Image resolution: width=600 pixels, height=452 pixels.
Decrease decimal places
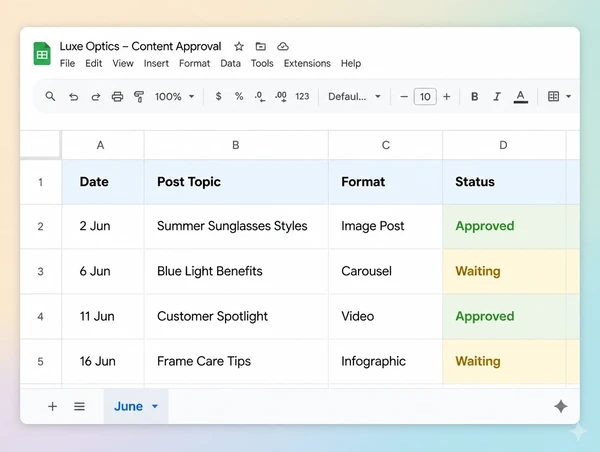[259, 96]
